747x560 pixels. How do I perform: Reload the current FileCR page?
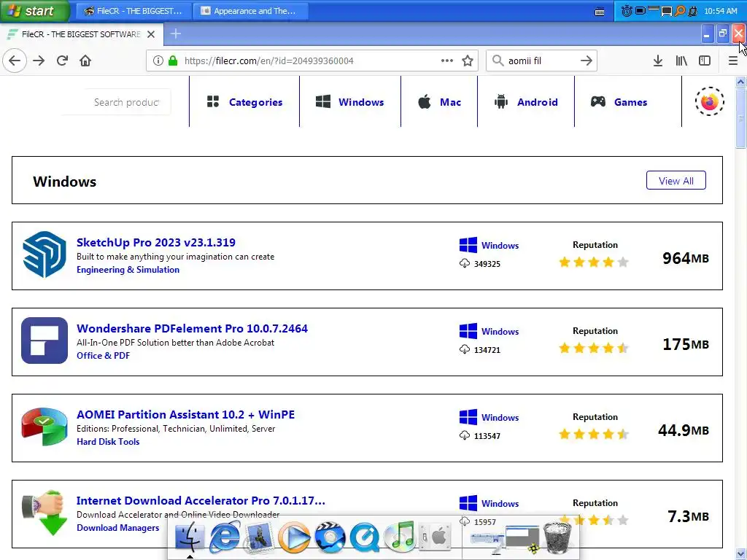click(62, 61)
